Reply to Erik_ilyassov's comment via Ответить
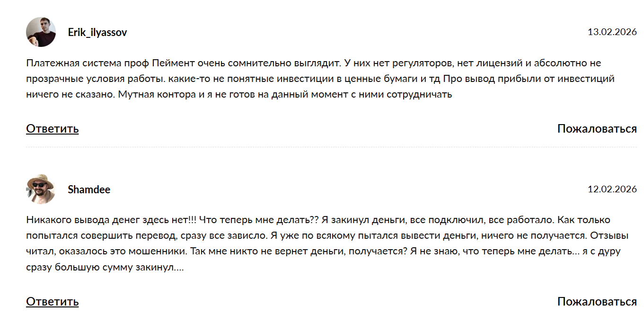The height and width of the screenshot is (315, 644). pyautogui.click(x=52, y=128)
